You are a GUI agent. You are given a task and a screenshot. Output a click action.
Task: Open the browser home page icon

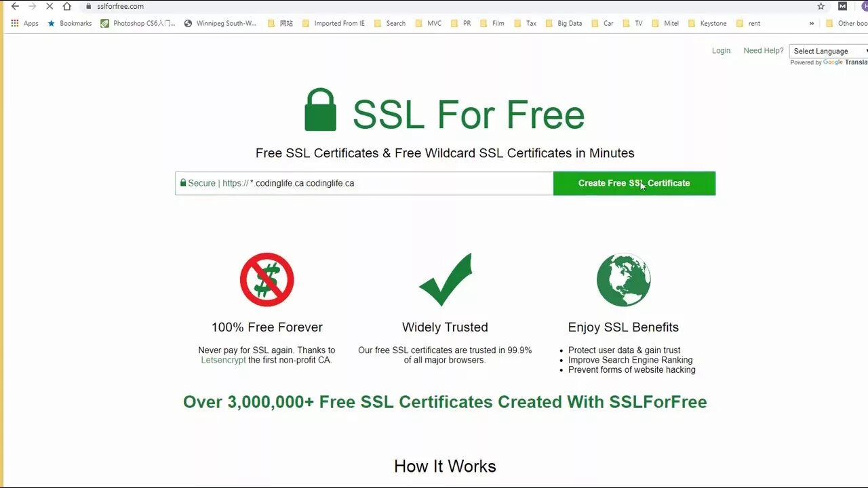66,6
